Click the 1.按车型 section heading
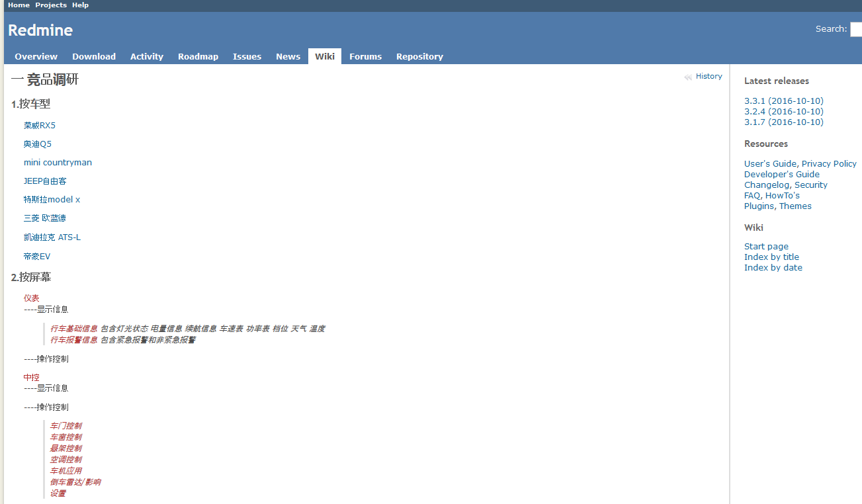Image resolution: width=862 pixels, height=504 pixels. click(31, 104)
